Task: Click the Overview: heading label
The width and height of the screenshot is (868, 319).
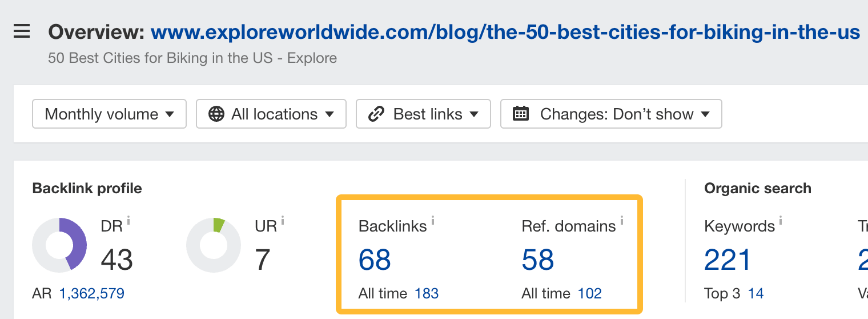Action: 97,32
